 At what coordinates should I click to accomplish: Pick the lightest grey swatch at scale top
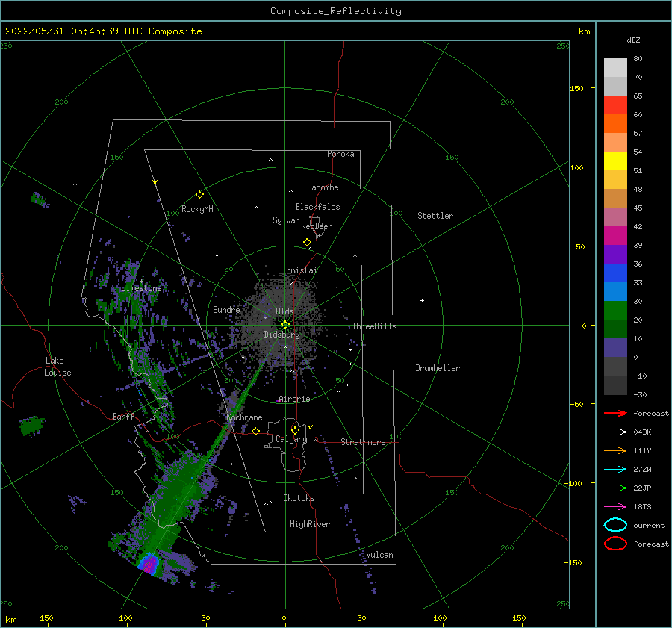pyautogui.click(x=615, y=68)
